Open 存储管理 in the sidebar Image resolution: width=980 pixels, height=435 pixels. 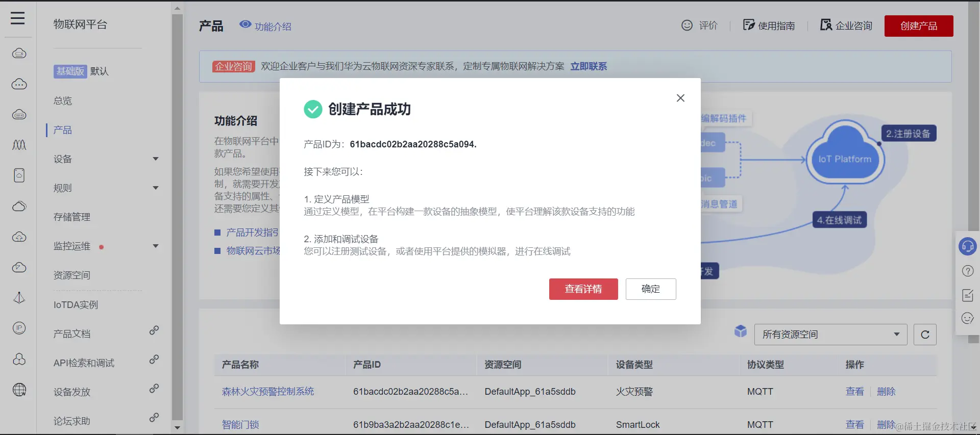click(x=72, y=217)
